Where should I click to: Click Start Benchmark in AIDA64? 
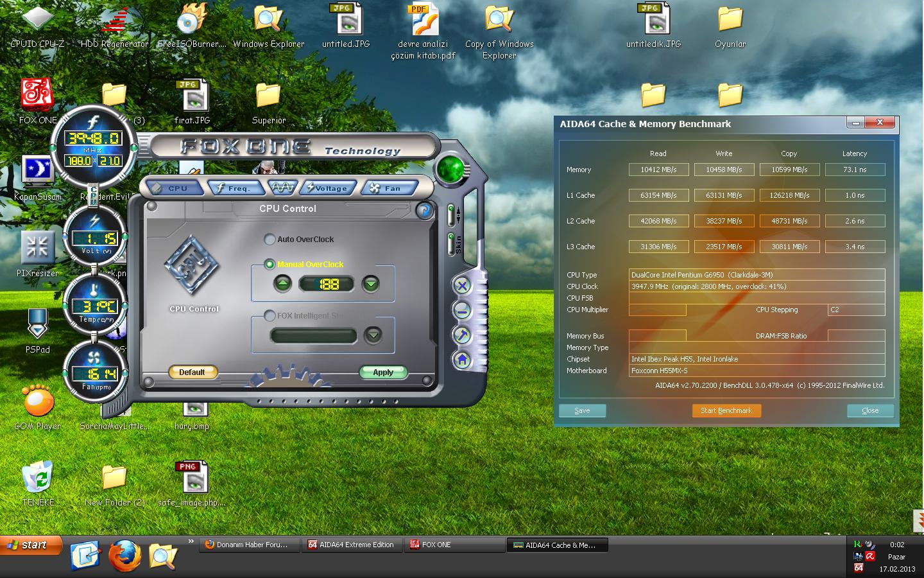tap(726, 410)
